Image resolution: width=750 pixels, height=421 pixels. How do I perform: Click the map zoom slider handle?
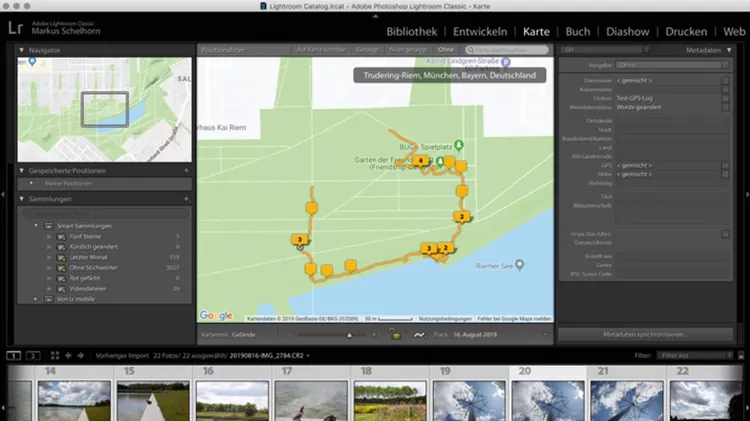(349, 335)
